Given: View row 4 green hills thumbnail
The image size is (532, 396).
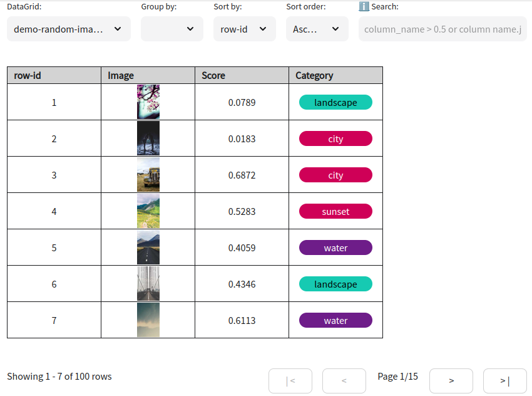Looking at the screenshot, I should pyautogui.click(x=148, y=211).
